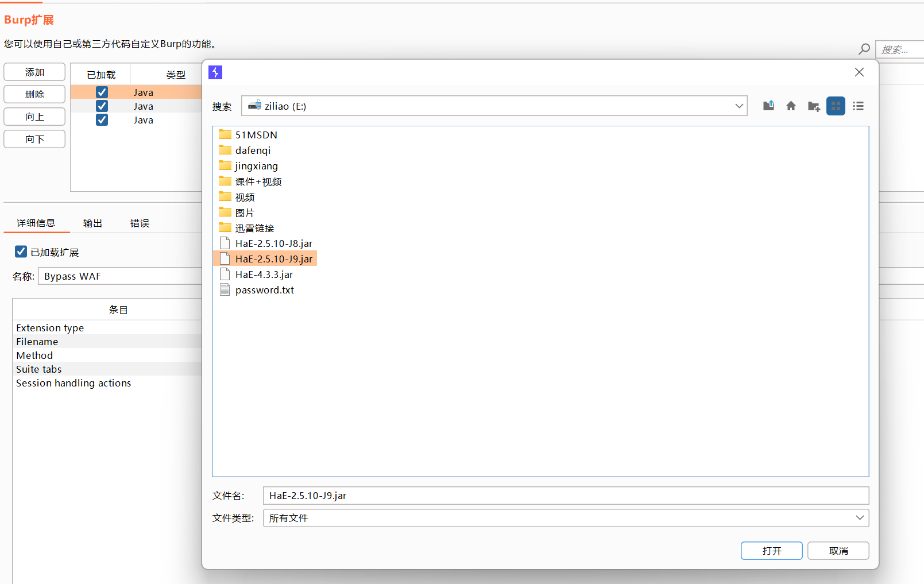
Task: Click the 名称 Bypass WAF field
Action: [x=120, y=276]
